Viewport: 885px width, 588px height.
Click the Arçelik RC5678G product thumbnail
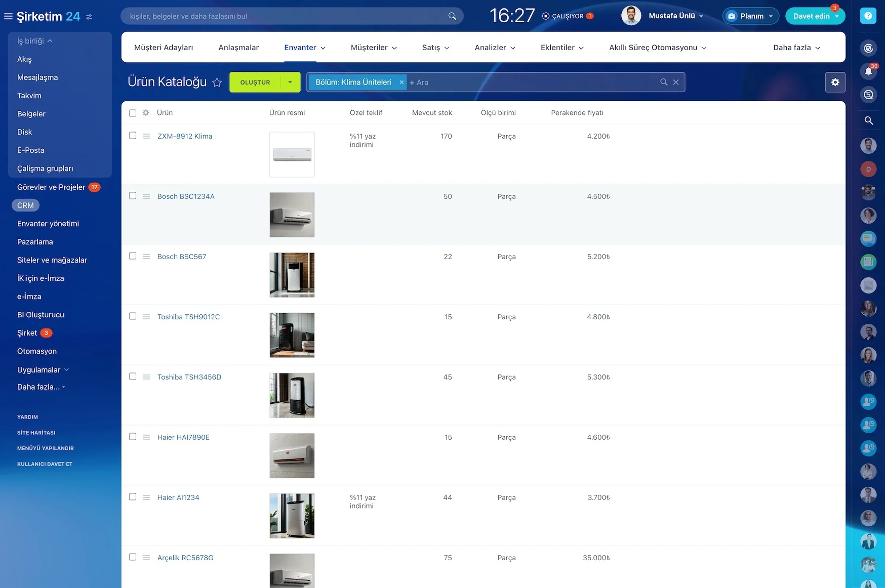[292, 571]
